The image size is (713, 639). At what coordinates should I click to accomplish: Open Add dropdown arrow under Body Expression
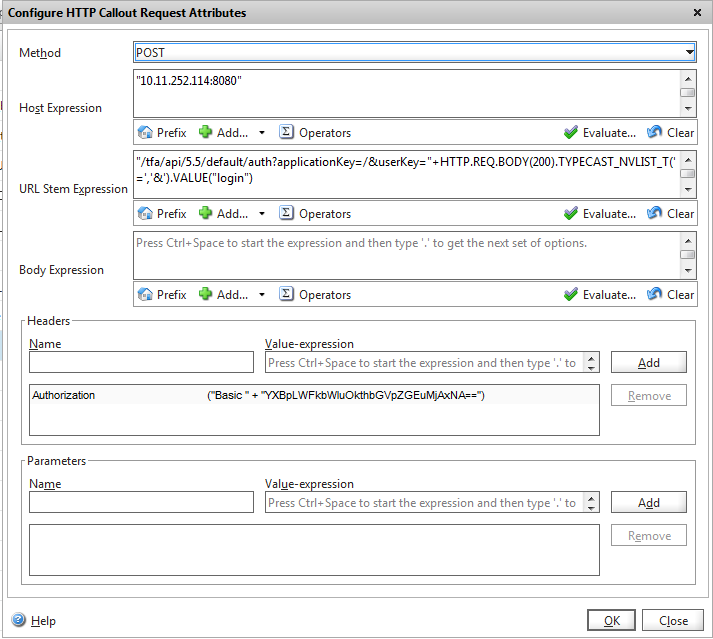click(x=261, y=295)
